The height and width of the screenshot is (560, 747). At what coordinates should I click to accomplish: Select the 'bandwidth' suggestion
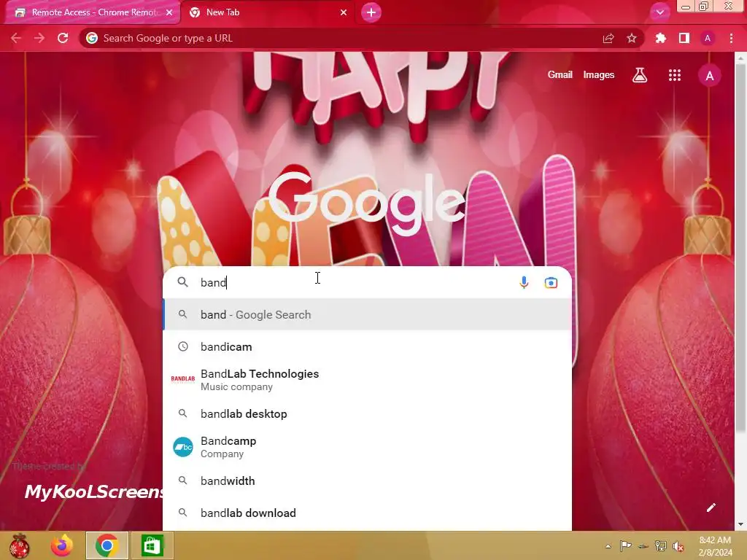368,481
